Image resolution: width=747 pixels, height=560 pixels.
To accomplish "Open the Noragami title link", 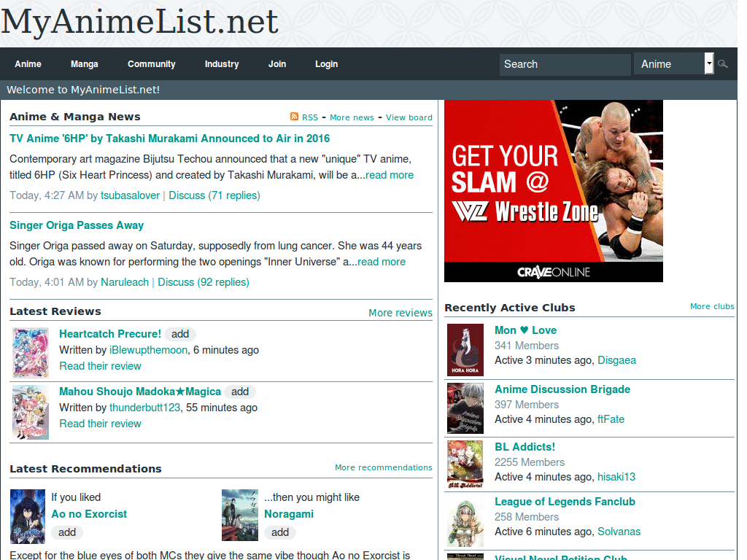I will [x=289, y=514].
